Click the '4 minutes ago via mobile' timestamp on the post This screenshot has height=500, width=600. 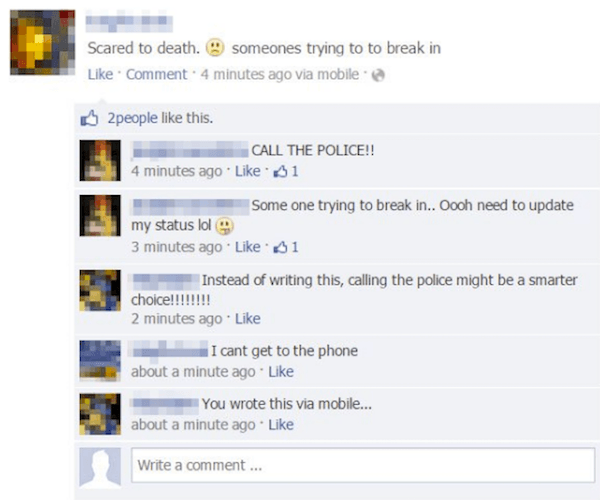(280, 74)
